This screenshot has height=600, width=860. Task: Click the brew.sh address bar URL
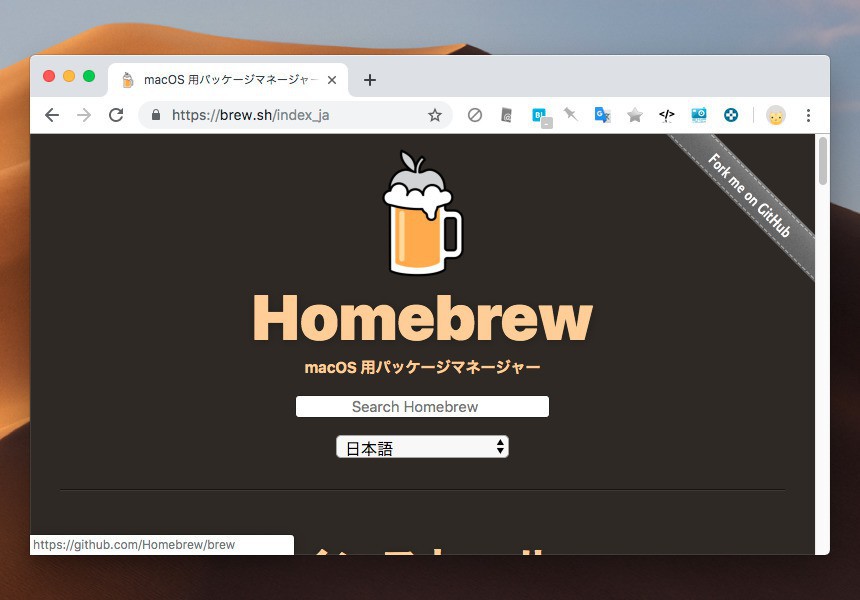[250, 115]
